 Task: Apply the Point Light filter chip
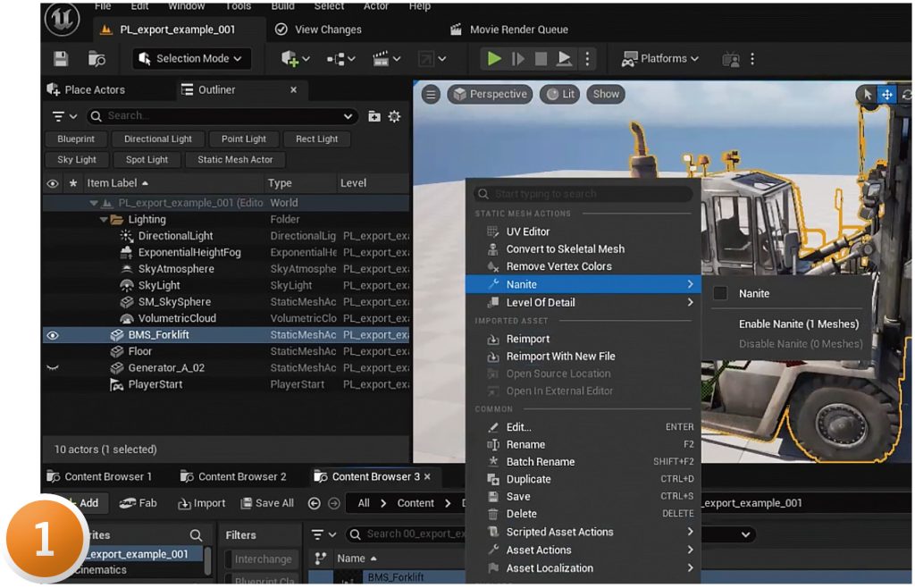(244, 139)
